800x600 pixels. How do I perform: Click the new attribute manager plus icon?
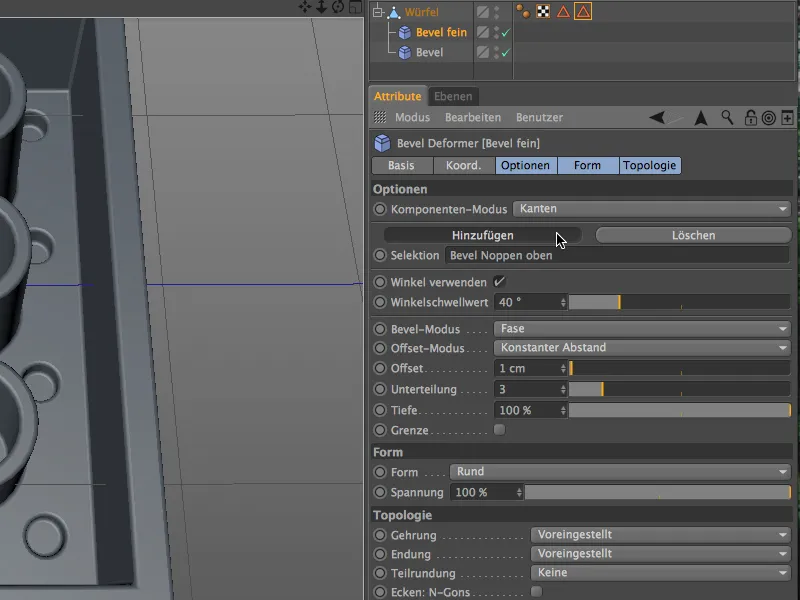pyautogui.click(x=787, y=118)
